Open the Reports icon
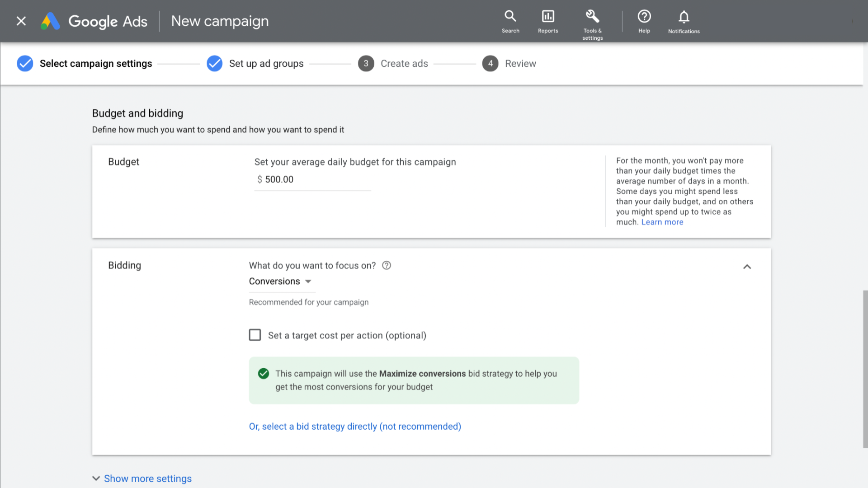 (x=548, y=17)
